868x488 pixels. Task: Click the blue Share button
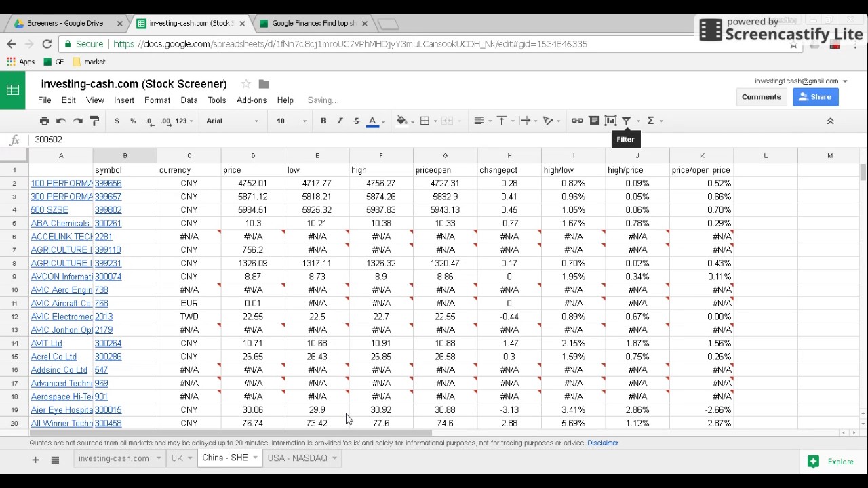coord(816,97)
